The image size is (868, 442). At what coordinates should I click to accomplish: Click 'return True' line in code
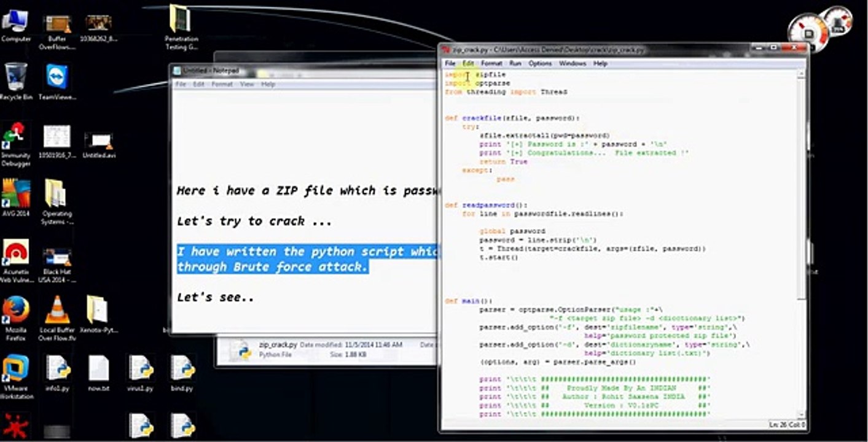503,161
